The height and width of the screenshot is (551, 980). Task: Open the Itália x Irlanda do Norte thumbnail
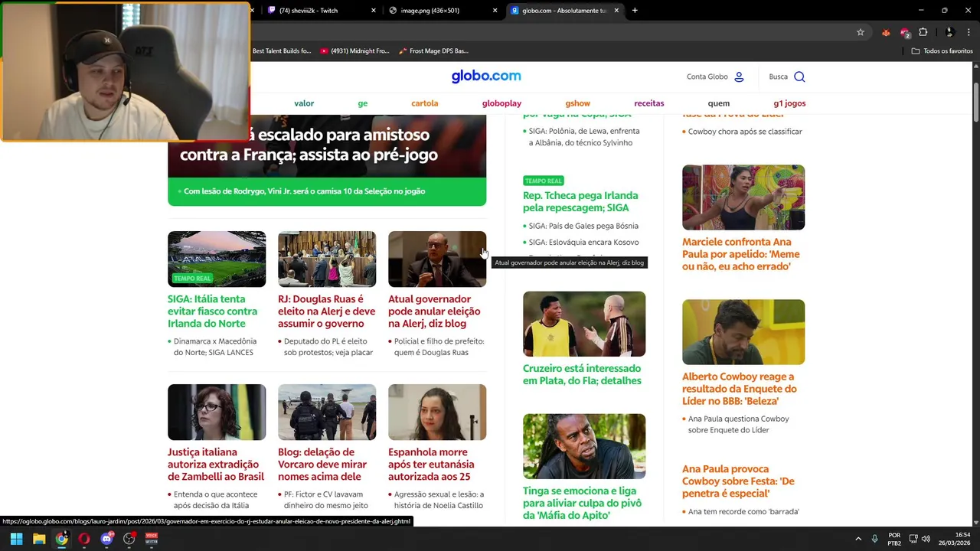tap(217, 259)
